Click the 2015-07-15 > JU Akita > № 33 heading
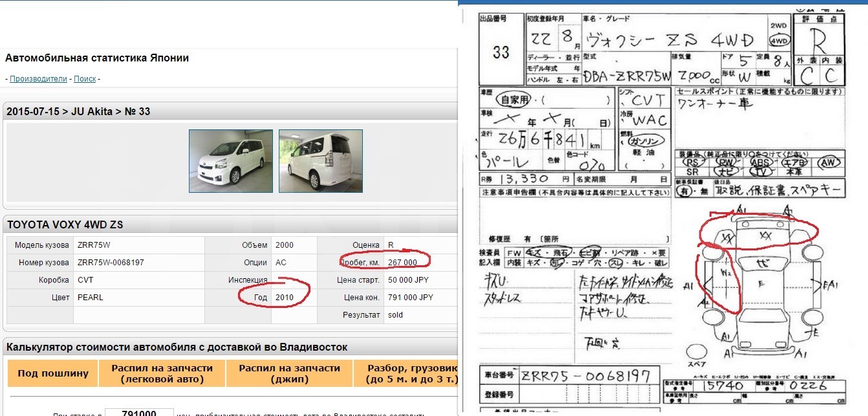868x416 pixels. click(x=78, y=111)
